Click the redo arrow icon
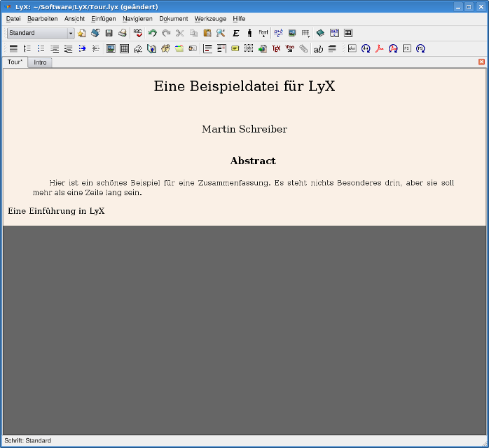489x448 pixels. coord(166,33)
